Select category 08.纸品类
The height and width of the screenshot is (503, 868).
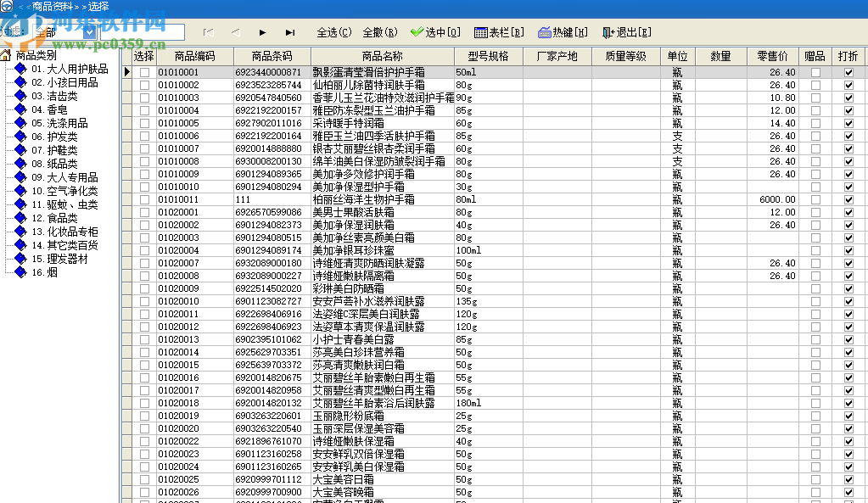[x=54, y=164]
